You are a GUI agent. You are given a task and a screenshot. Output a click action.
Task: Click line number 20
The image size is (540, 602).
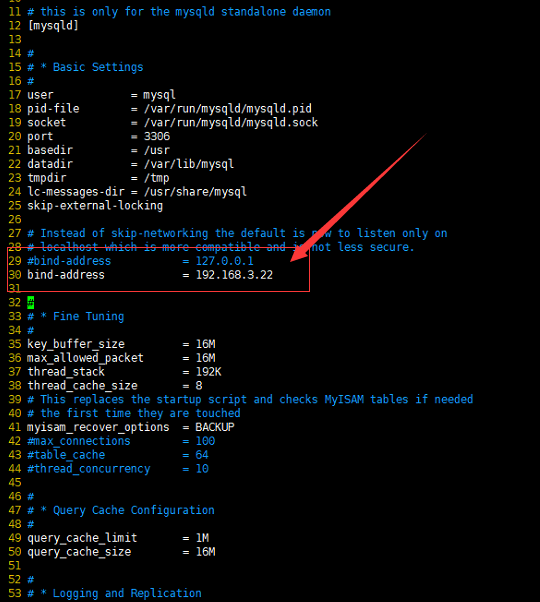click(x=15, y=136)
